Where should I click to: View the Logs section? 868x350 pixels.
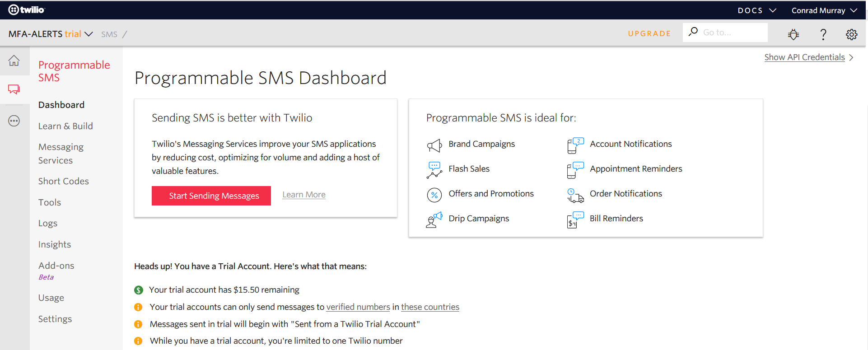pos(48,223)
